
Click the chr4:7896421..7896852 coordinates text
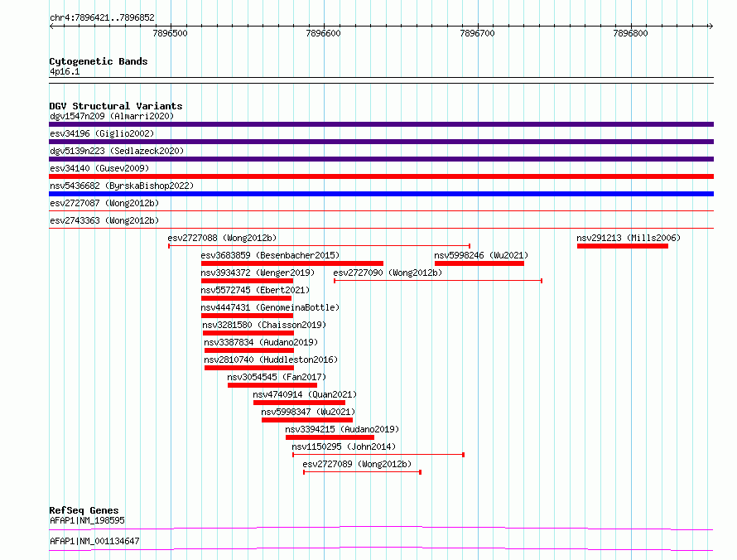tap(102, 17)
